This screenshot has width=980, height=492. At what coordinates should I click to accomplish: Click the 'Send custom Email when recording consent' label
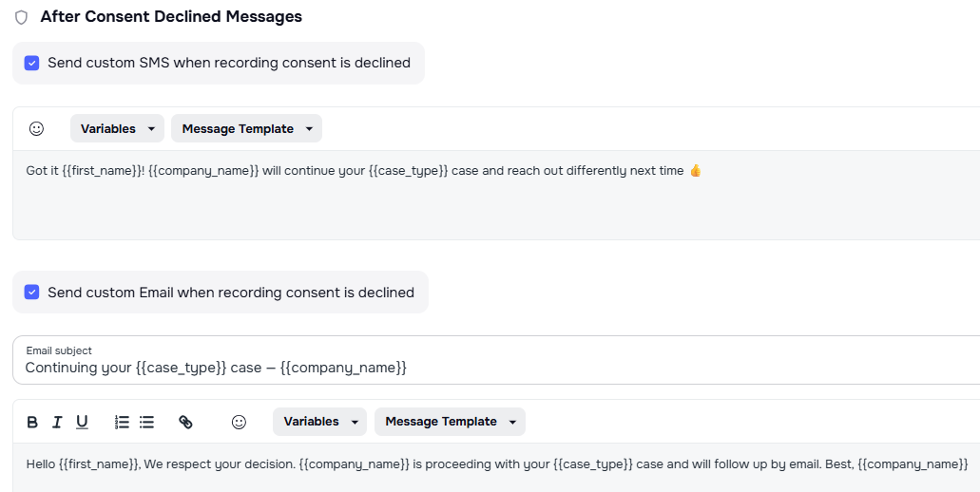[x=230, y=293]
